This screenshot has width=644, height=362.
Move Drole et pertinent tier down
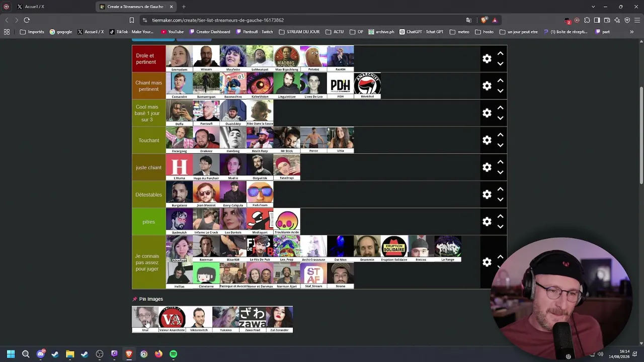pos(500,64)
